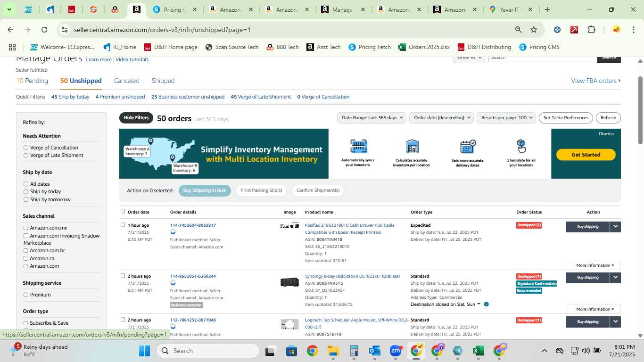
Task: Open Excel from the taskbar
Action: click(478, 351)
